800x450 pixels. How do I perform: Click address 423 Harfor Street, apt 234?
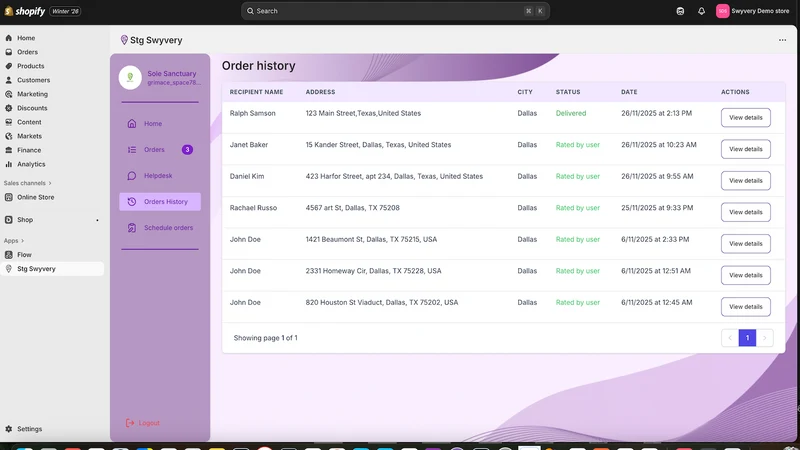(394, 177)
